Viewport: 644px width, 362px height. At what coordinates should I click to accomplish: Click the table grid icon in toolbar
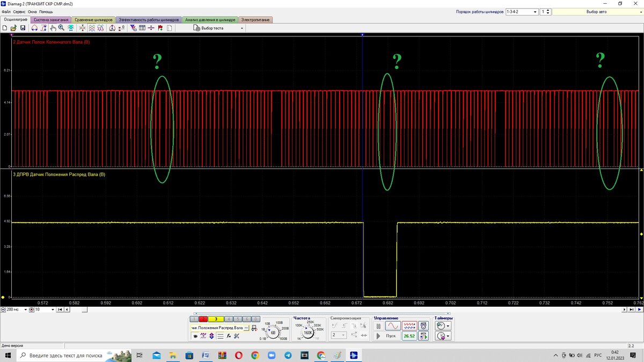click(142, 28)
